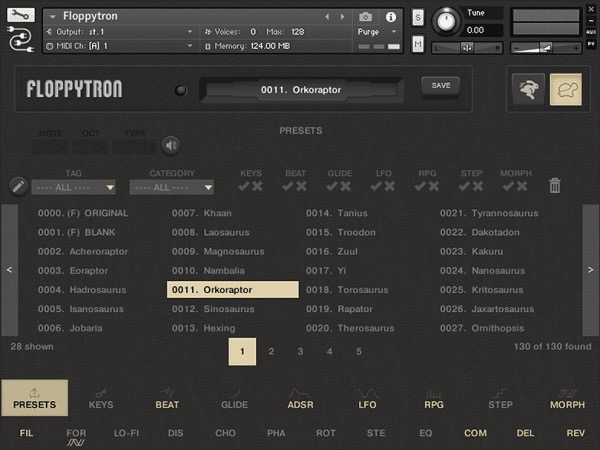Open the CATEGORY filter dropdown
Viewport: 600px width, 450px height.
pyautogui.click(x=171, y=187)
